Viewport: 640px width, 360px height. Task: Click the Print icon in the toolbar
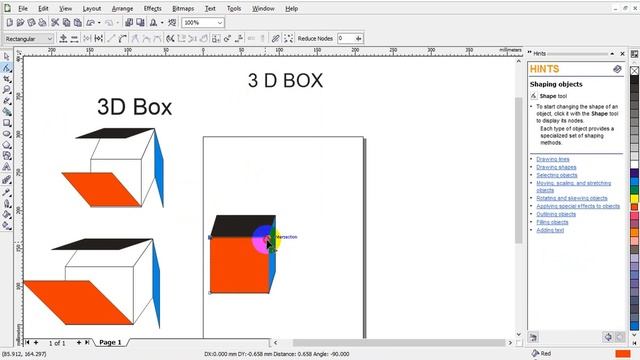(x=42, y=22)
